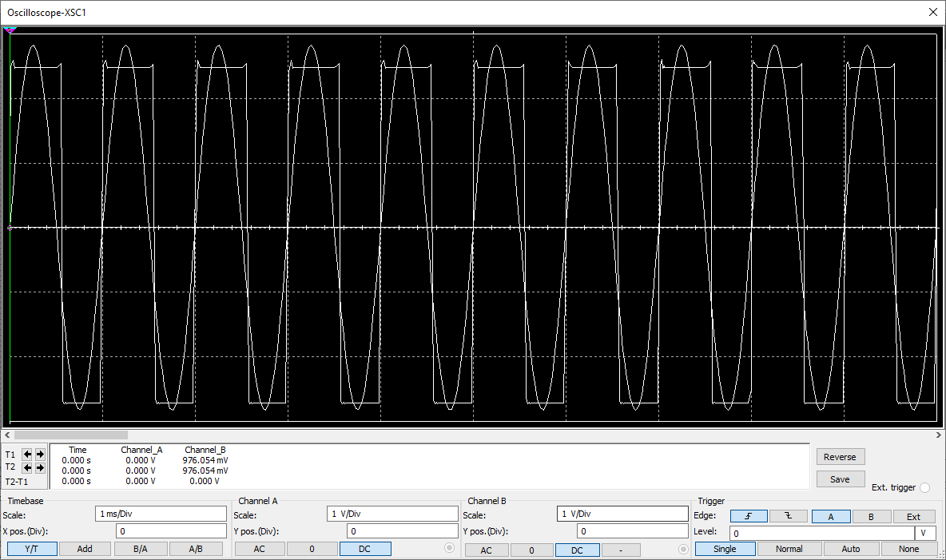946x560 pixels.
Task: Select falling edge trigger icon
Action: click(x=788, y=517)
